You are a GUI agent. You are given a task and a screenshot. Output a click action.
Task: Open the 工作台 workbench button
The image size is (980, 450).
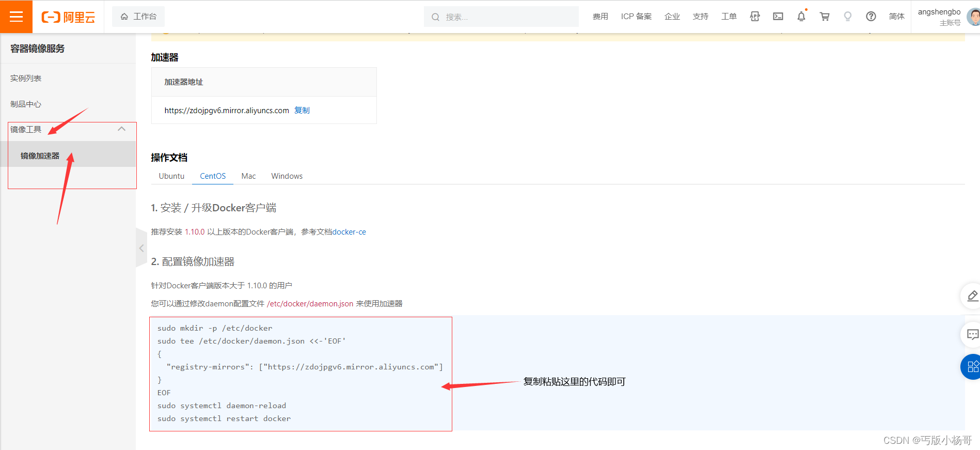coord(138,17)
